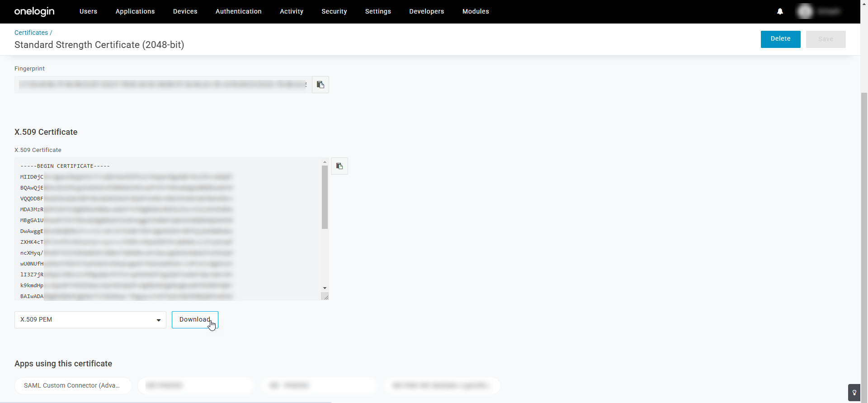
Task: Go back to Certificates breadcrumb
Action: 31,33
